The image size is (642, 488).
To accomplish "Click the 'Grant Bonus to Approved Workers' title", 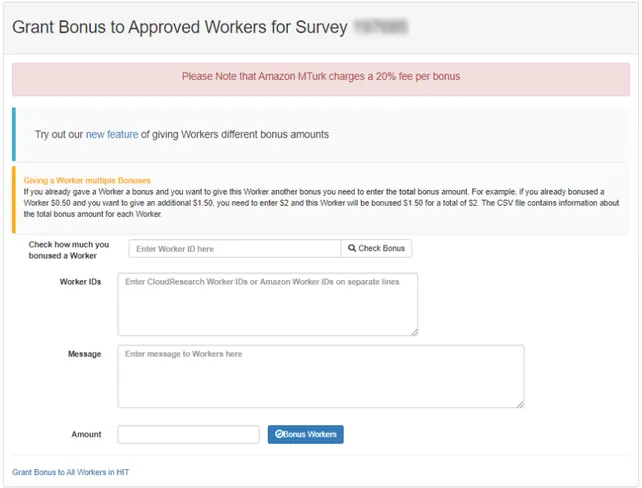I will [180, 27].
